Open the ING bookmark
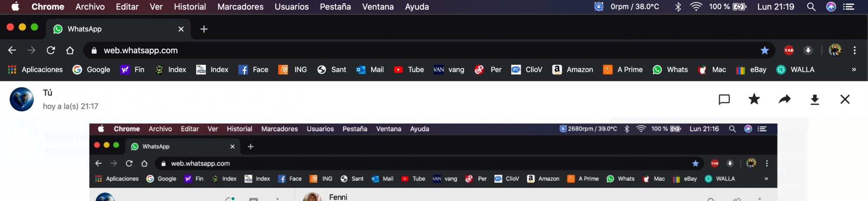Viewport: 868px width, 201px height. [x=293, y=70]
